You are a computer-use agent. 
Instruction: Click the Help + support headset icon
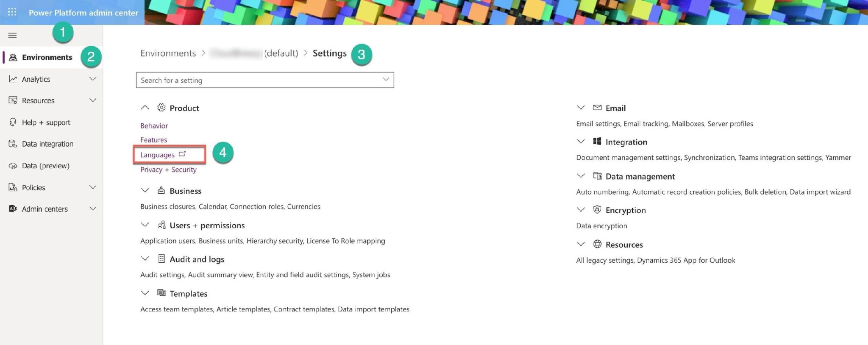[x=13, y=122]
